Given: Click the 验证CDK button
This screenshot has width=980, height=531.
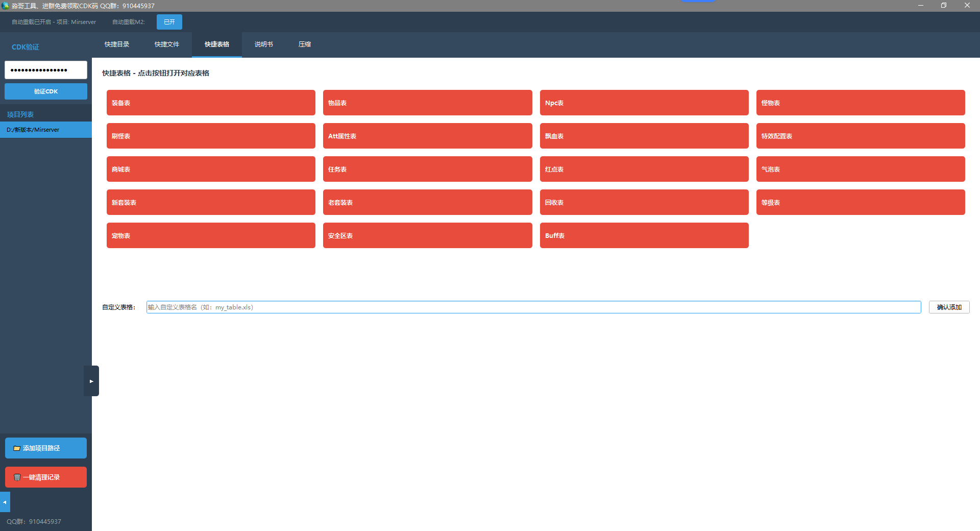Looking at the screenshot, I should tap(46, 91).
